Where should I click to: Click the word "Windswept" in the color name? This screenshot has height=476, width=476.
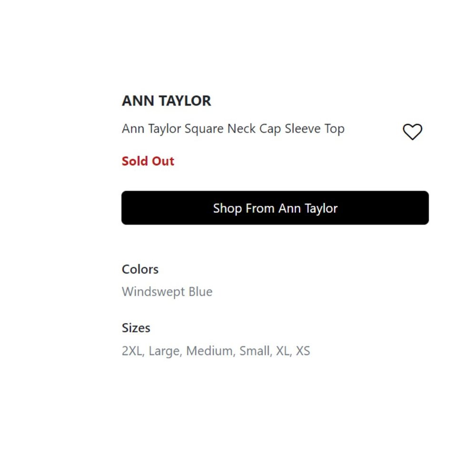tap(153, 292)
